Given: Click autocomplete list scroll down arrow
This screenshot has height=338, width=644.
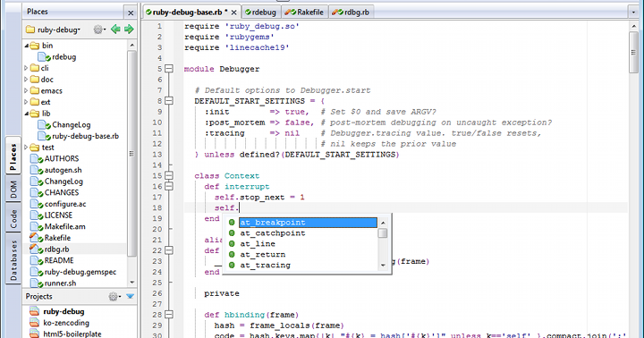Looking at the screenshot, I should pos(383,266).
